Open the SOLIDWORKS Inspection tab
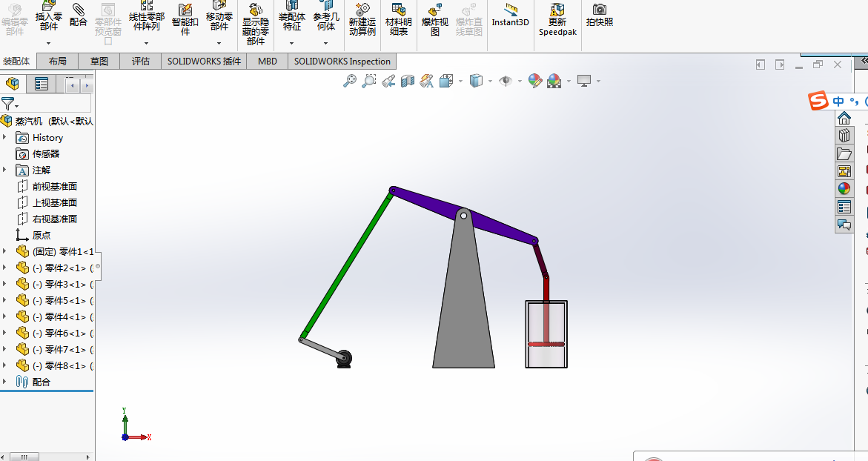 click(x=342, y=62)
